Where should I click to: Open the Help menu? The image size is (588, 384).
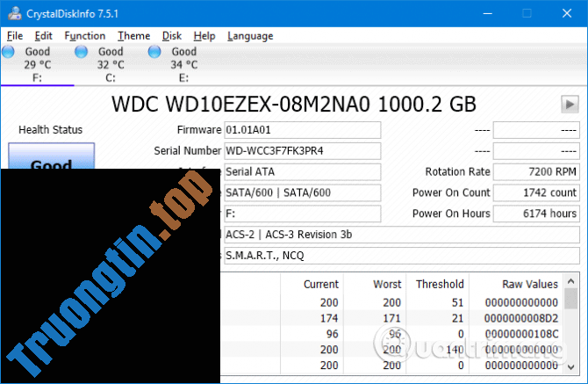point(204,36)
